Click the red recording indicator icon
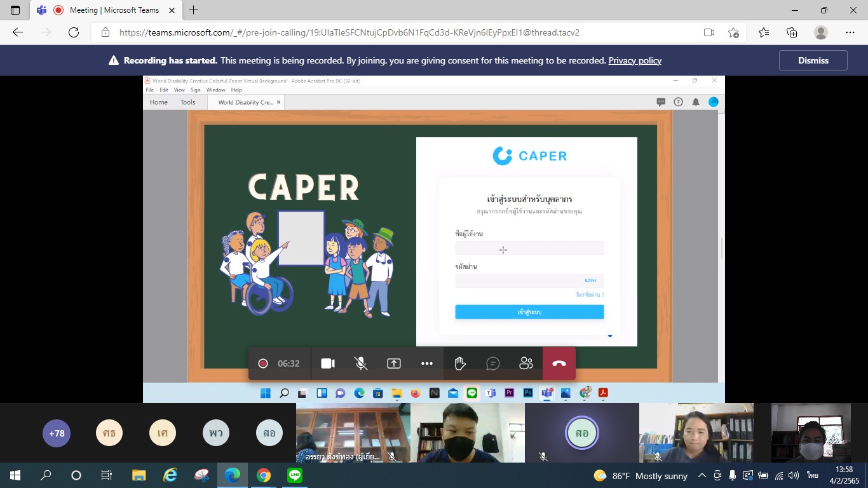 [263, 363]
